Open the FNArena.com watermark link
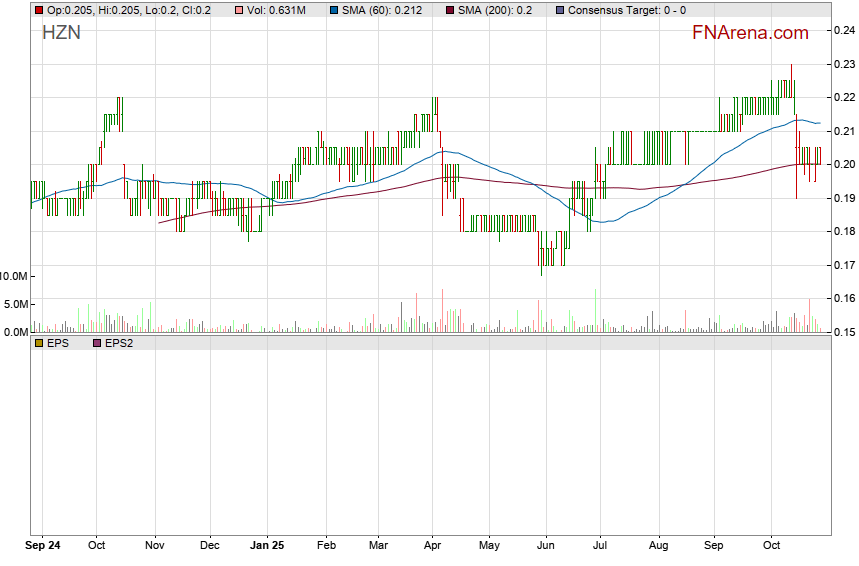 pos(750,33)
